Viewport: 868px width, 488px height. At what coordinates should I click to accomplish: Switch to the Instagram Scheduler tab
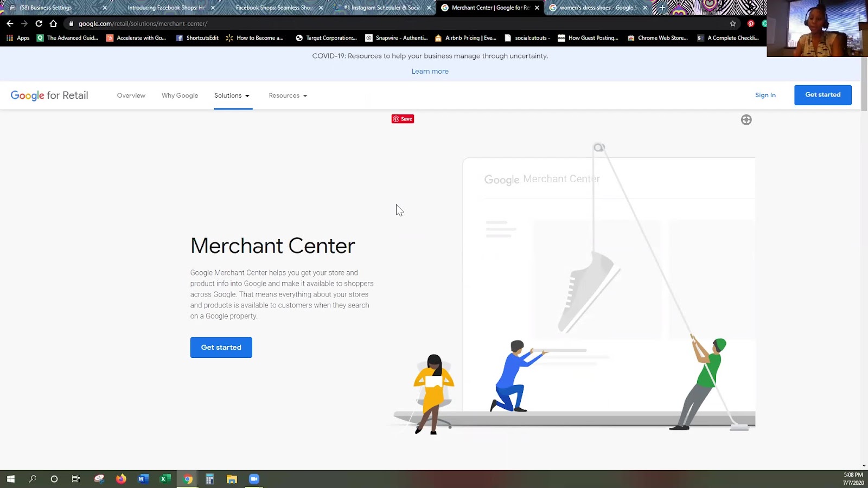382,8
